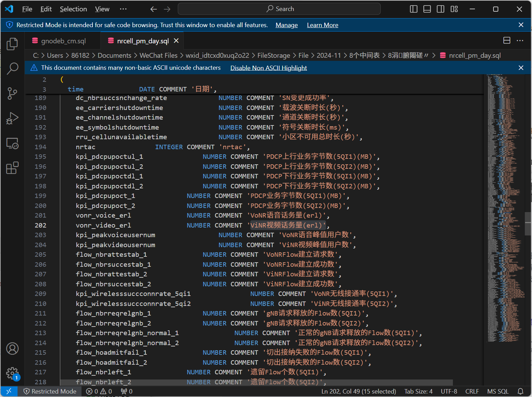Switch to the gnodeb_cm.sql tab
The width and height of the screenshot is (532, 397).
(x=63, y=41)
